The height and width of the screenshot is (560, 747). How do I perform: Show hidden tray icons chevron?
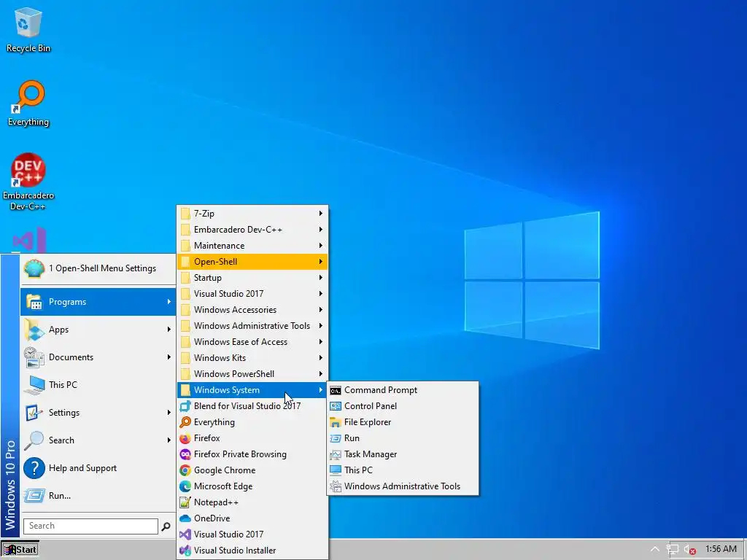655,550
